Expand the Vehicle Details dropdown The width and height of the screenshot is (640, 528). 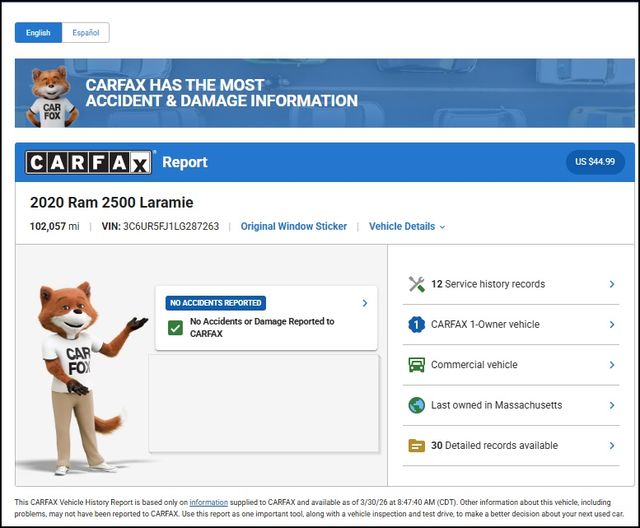(x=407, y=227)
